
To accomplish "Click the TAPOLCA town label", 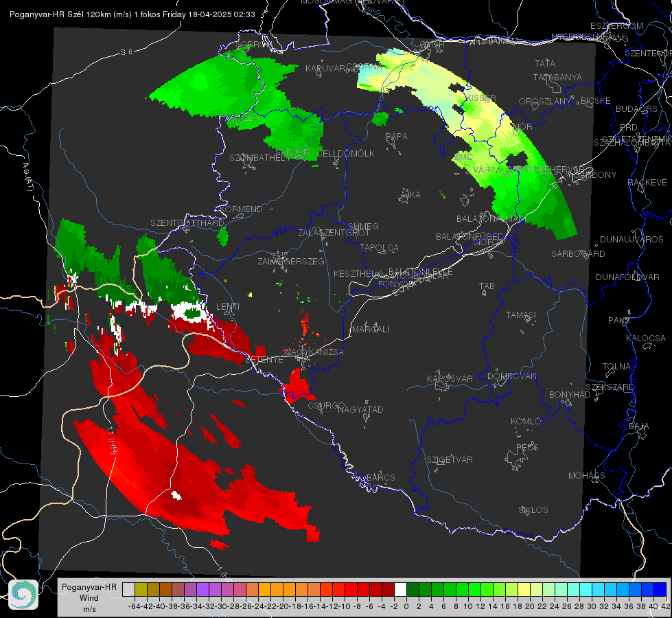I will pos(379,247).
